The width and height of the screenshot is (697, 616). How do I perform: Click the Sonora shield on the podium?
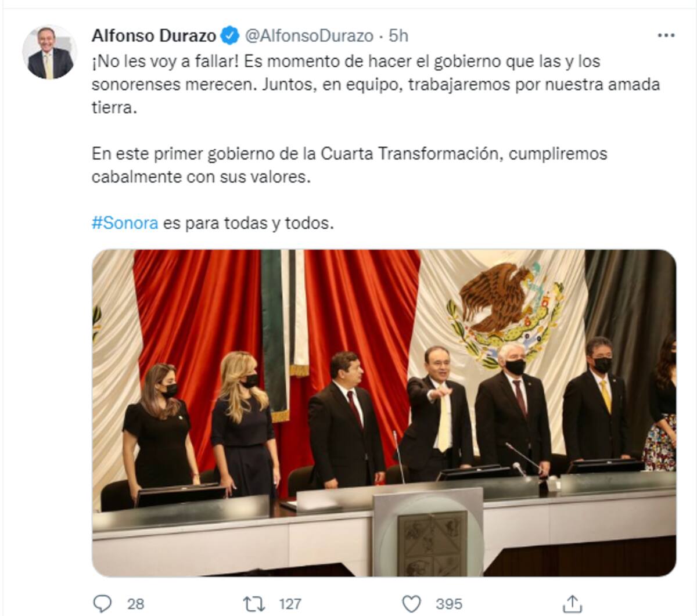click(x=432, y=543)
